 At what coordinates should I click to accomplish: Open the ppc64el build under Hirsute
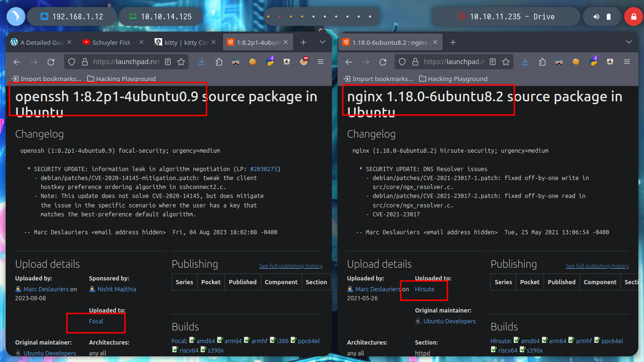612,341
